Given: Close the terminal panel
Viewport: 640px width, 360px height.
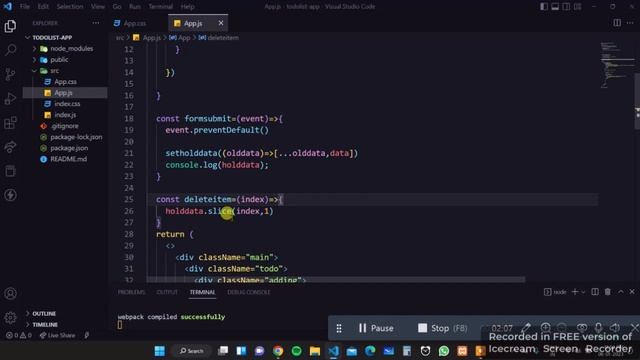Looking at the screenshot, I should (632, 292).
